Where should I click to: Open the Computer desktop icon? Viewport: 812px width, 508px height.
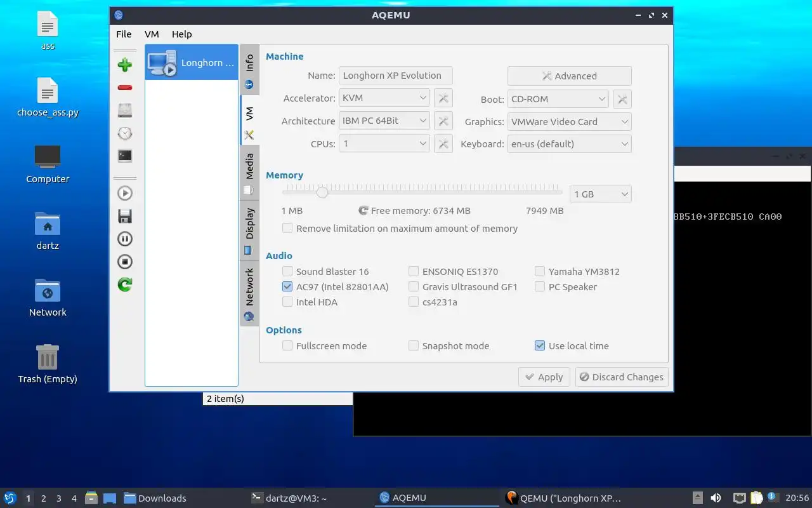click(48, 164)
